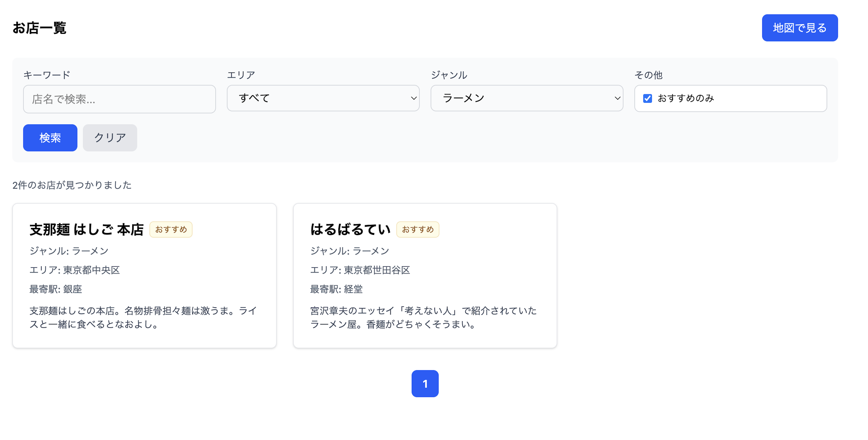The height and width of the screenshot is (440, 868).
Task: Select page 1 in pagination
Action: (x=425, y=384)
